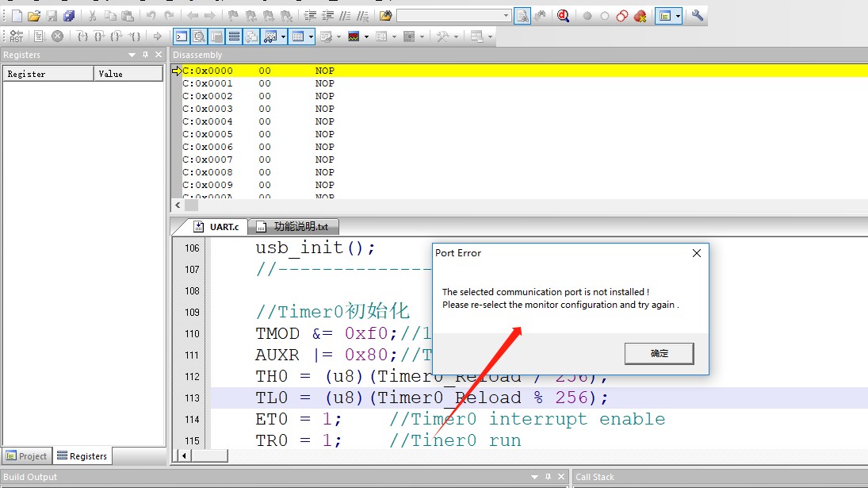Select disassembly row C:0x0005
The width and height of the screenshot is (868, 488).
click(x=525, y=134)
